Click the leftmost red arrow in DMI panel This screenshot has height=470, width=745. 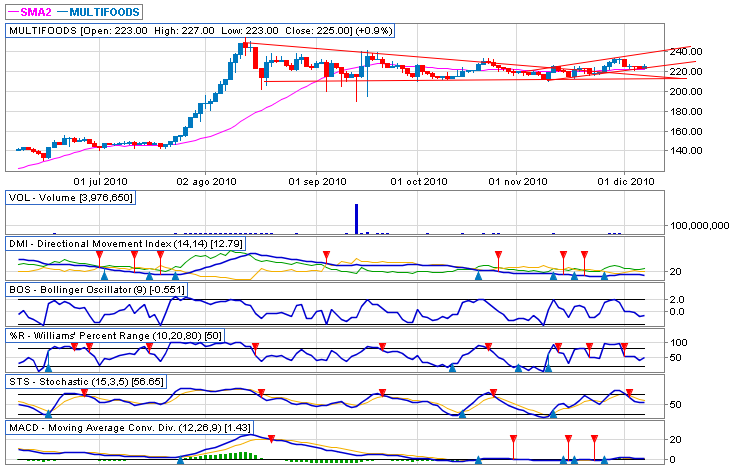100,256
